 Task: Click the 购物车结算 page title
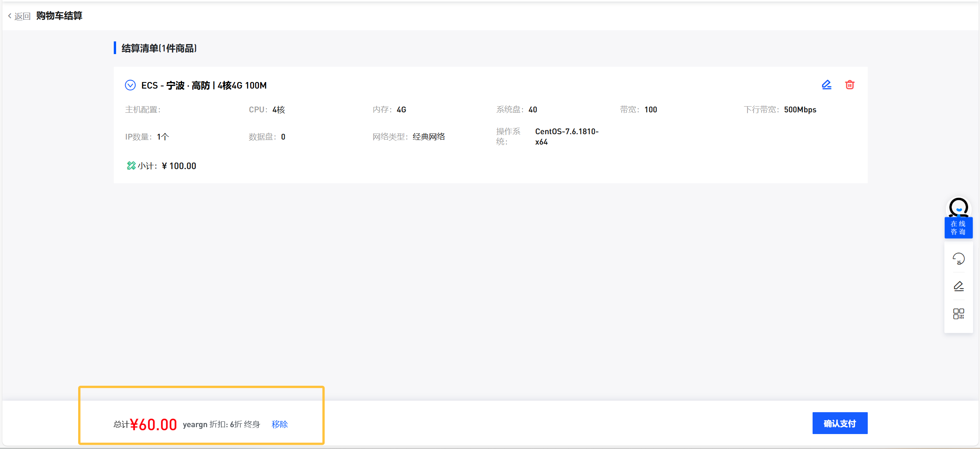click(x=59, y=16)
